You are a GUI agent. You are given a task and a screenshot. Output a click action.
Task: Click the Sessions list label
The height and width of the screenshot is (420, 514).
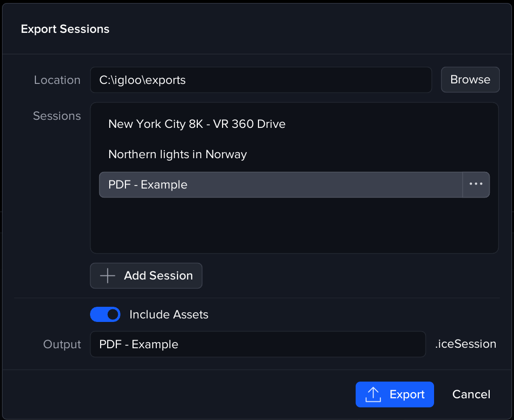[57, 116]
